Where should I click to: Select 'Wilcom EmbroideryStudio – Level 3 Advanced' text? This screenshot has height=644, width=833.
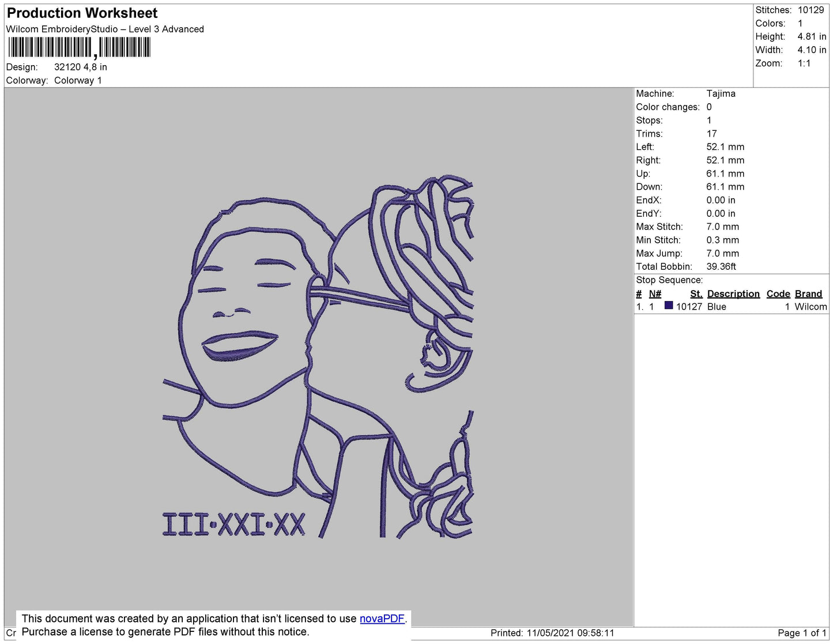[105, 29]
